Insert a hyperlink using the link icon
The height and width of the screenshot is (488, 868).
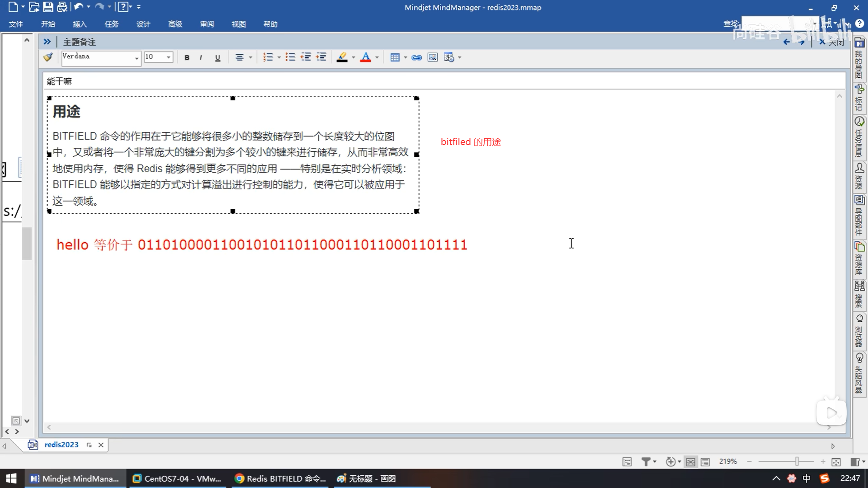(x=416, y=57)
